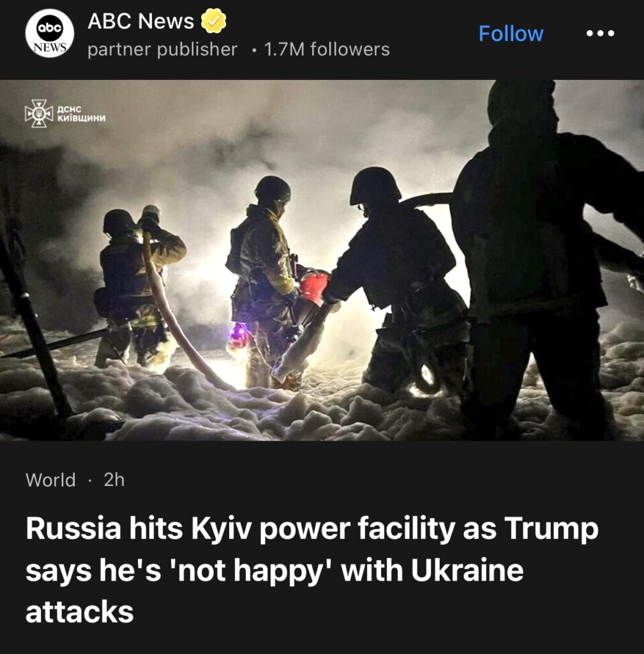Follow the ABC News publisher
Viewport: 644px width, 654px height.
511,33
